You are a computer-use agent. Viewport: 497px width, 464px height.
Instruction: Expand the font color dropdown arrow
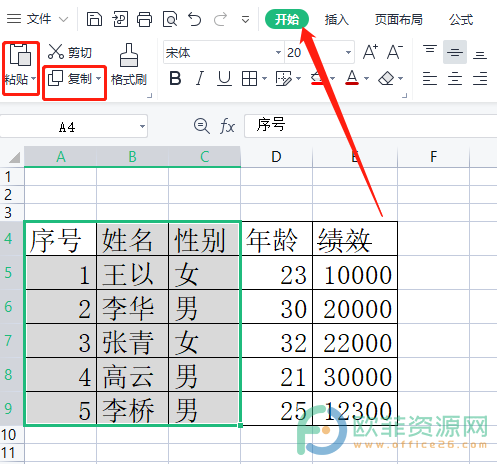pos(367,79)
